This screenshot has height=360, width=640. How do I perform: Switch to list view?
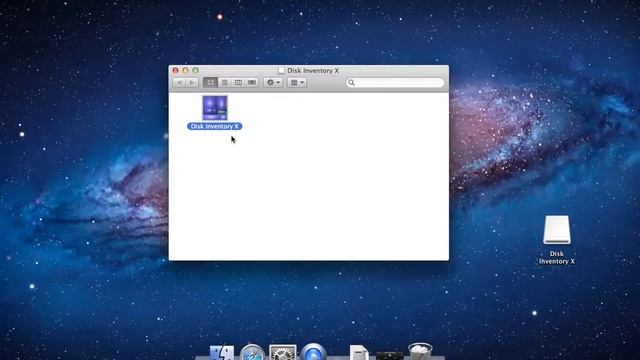[x=224, y=83]
